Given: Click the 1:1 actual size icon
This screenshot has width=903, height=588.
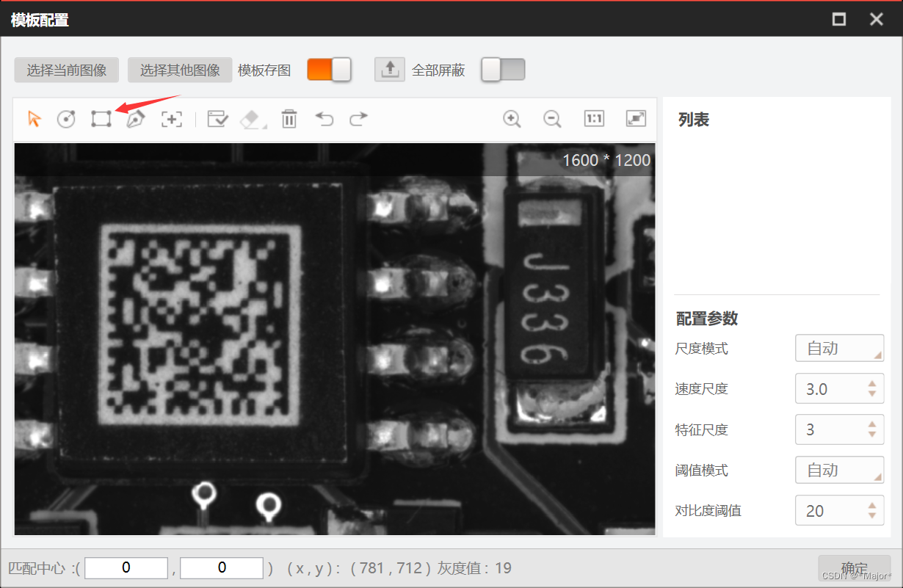Looking at the screenshot, I should pos(594,118).
